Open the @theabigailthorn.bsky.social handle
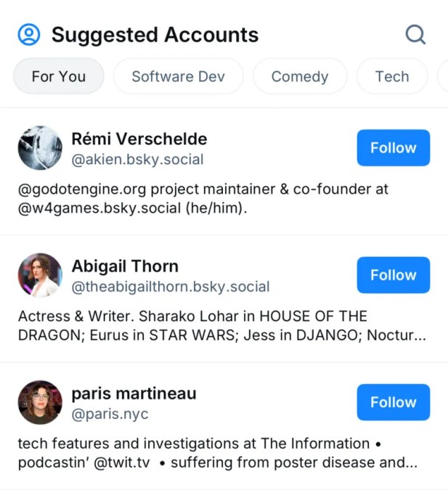 coord(170,287)
